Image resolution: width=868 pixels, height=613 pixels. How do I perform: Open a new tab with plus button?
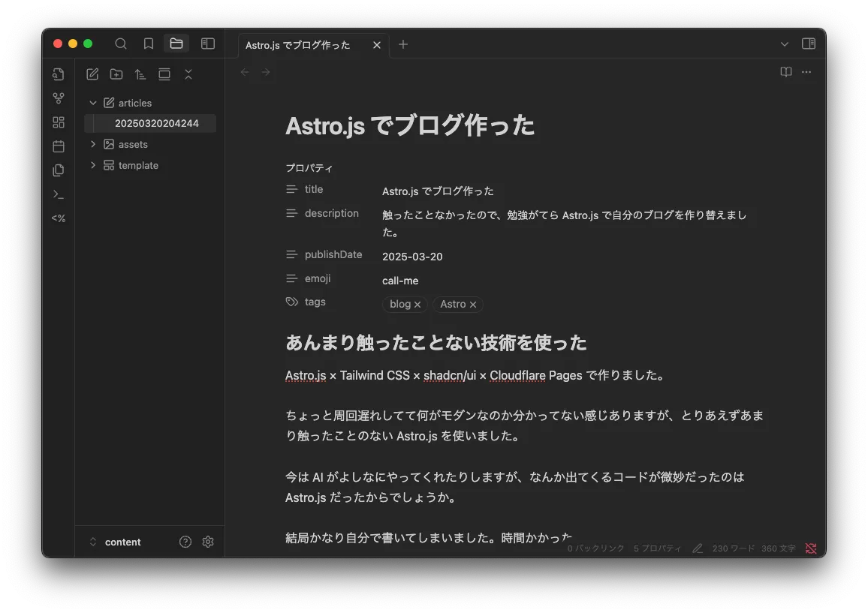[403, 44]
